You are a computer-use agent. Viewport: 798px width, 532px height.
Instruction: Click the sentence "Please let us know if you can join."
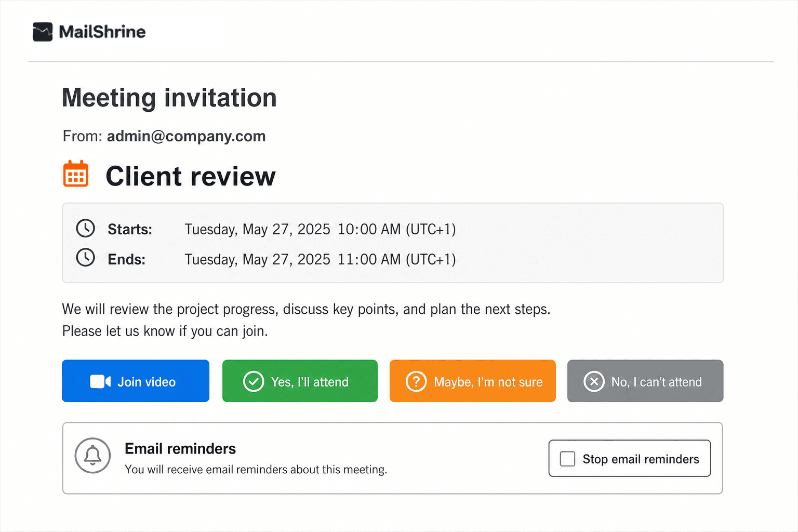coord(165,331)
